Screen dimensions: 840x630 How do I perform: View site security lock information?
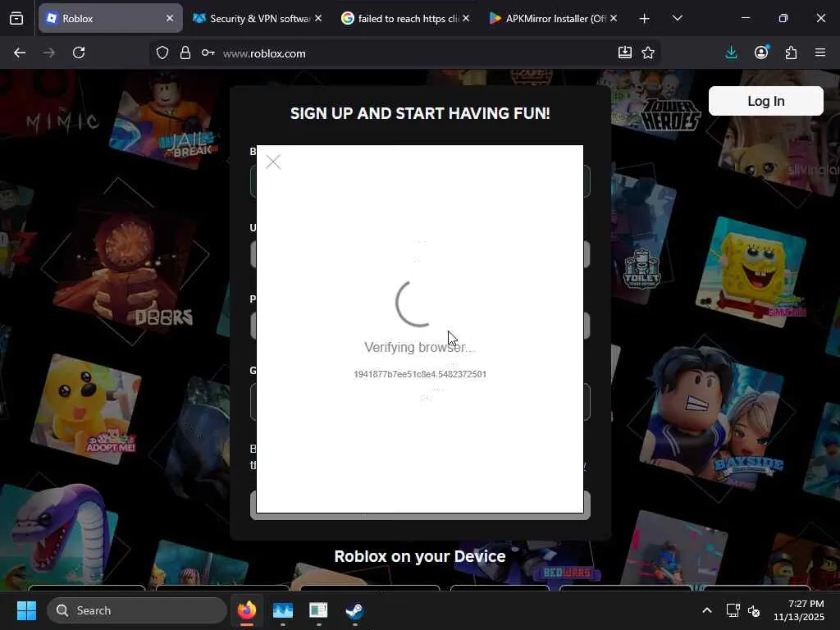(x=185, y=52)
